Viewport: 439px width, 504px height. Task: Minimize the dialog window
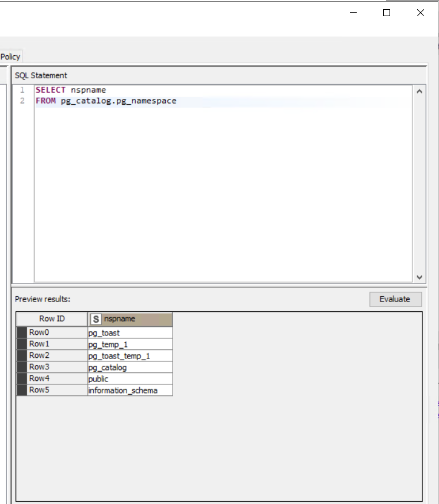[x=353, y=13]
